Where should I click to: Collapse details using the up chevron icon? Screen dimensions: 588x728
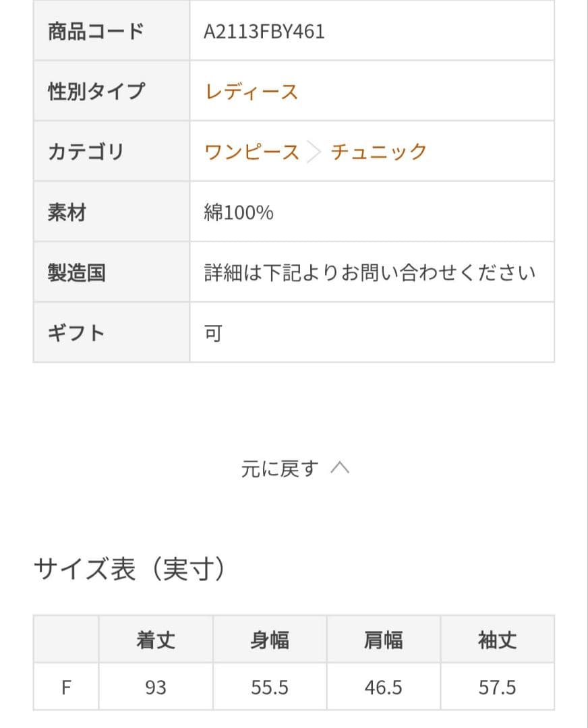[x=340, y=468]
